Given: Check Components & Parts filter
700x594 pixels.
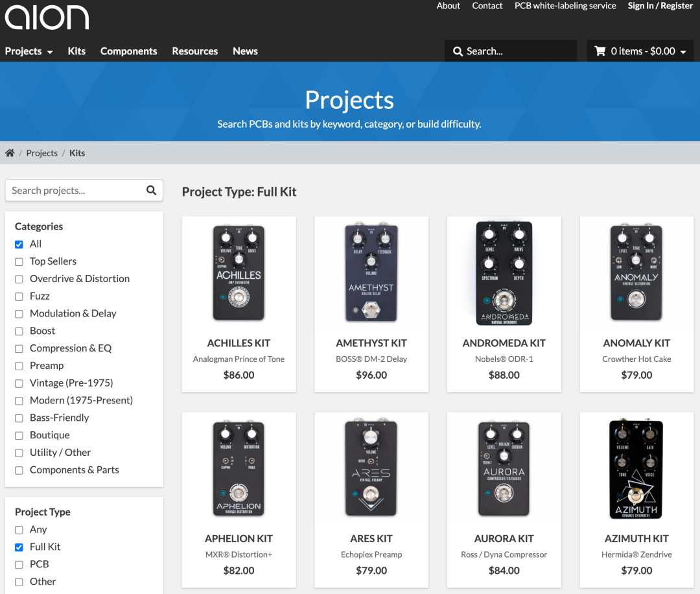Looking at the screenshot, I should click(19, 471).
